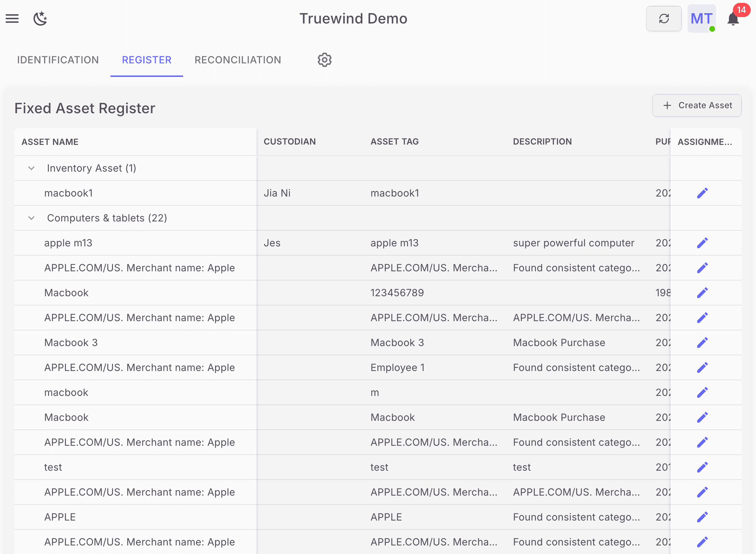756x554 pixels.
Task: Collapse the Computers & tablets group
Action: point(31,218)
